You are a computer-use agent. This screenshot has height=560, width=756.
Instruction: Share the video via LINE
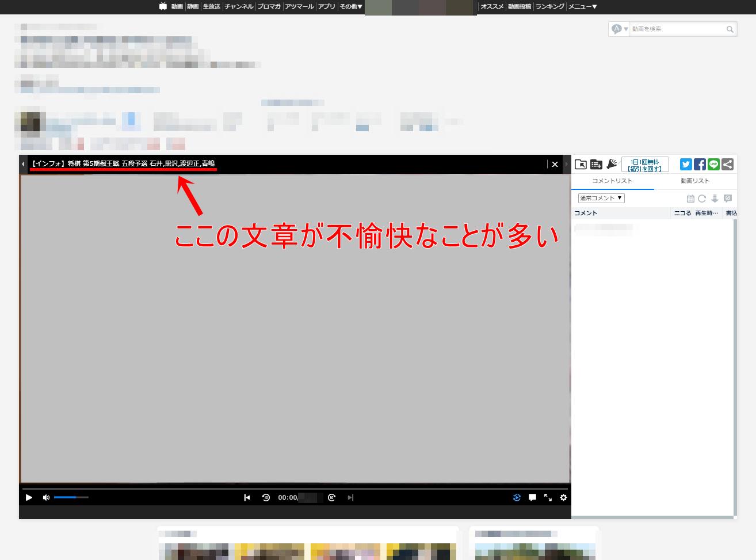(x=713, y=164)
